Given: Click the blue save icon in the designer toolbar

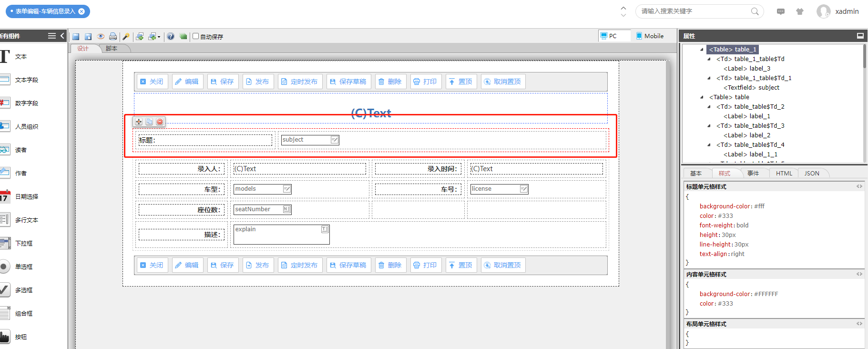Looking at the screenshot, I should pyautogui.click(x=76, y=37).
